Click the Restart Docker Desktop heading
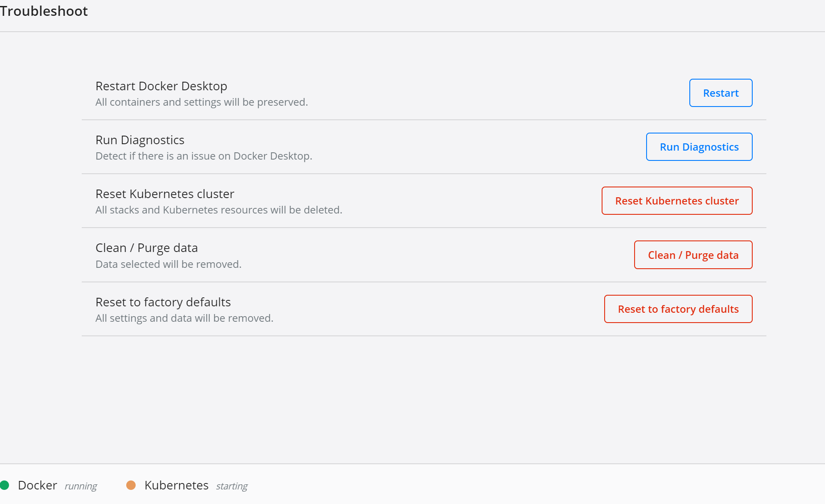This screenshot has height=504, width=825. tap(161, 86)
